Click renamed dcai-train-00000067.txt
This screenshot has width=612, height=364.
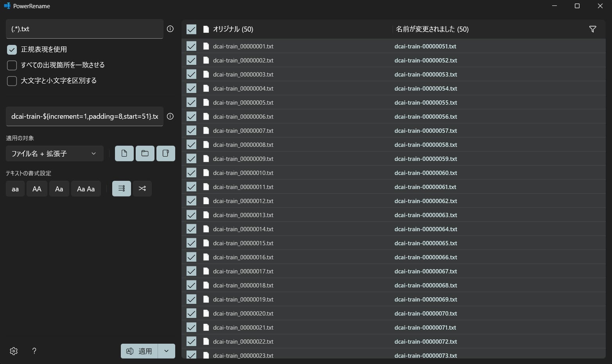click(426, 271)
